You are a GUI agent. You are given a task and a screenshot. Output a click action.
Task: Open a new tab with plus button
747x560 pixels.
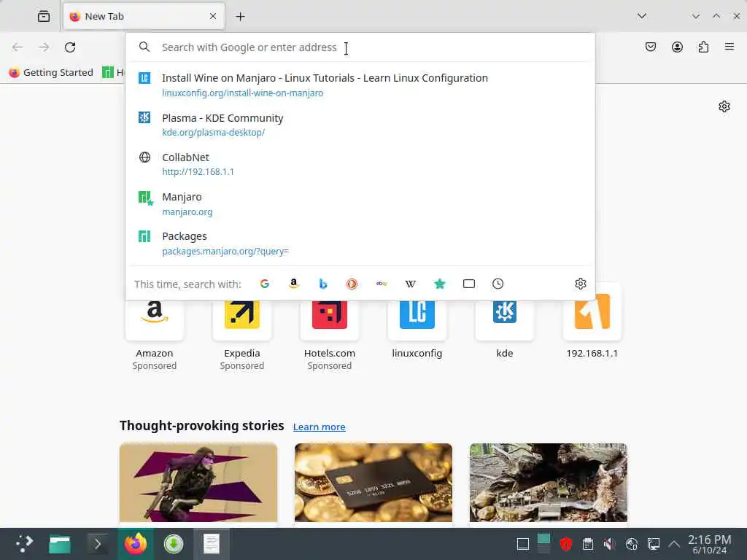240,17
